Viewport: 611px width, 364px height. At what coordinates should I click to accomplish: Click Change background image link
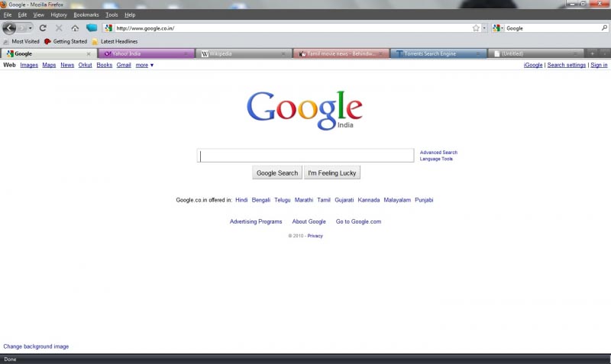pos(36,346)
